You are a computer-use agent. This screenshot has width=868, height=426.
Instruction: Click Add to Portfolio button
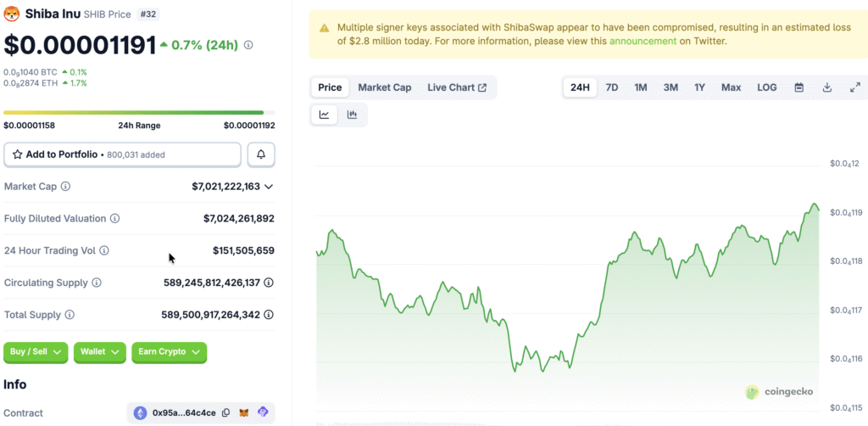pos(123,154)
